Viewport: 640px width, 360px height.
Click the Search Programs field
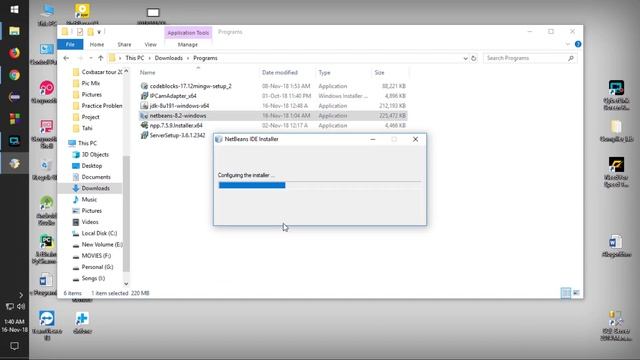(x=530, y=58)
